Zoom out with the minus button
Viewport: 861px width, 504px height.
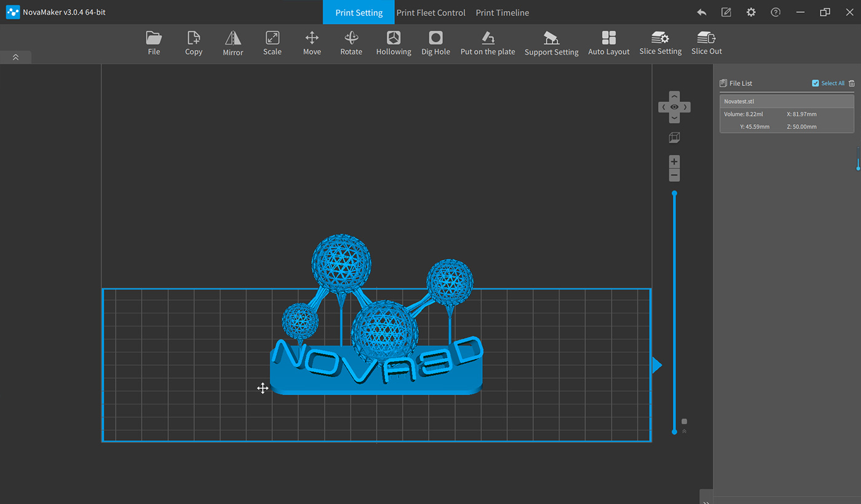pyautogui.click(x=674, y=175)
